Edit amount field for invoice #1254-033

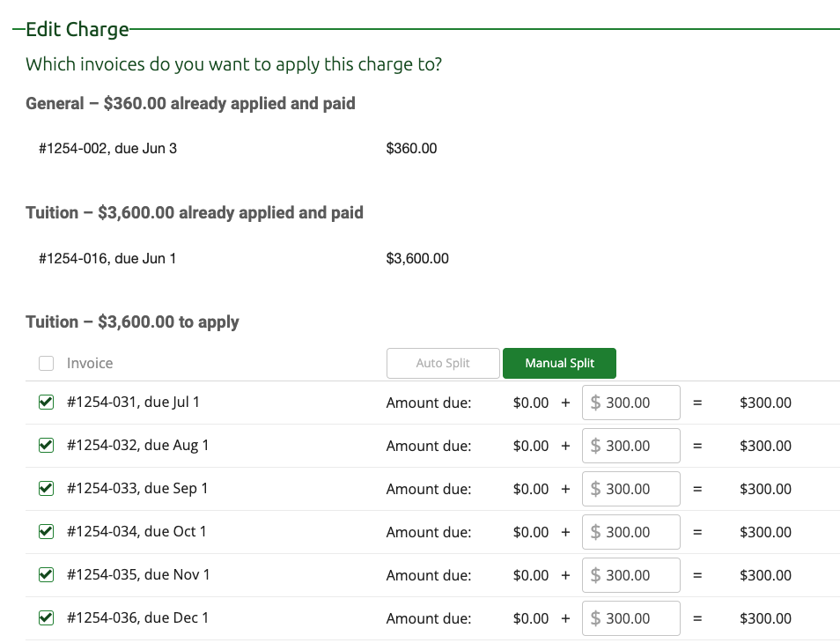click(631, 489)
